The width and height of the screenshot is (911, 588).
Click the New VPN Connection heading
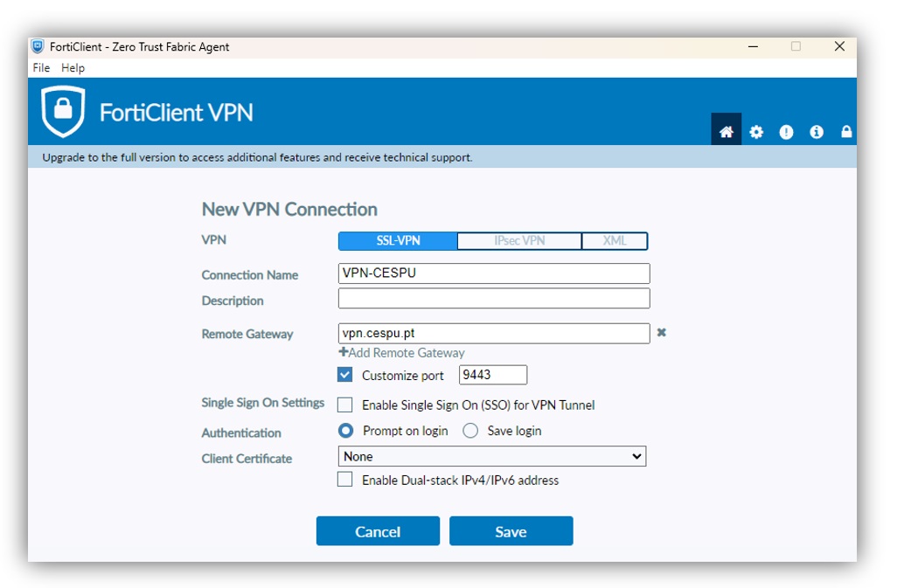click(x=289, y=209)
